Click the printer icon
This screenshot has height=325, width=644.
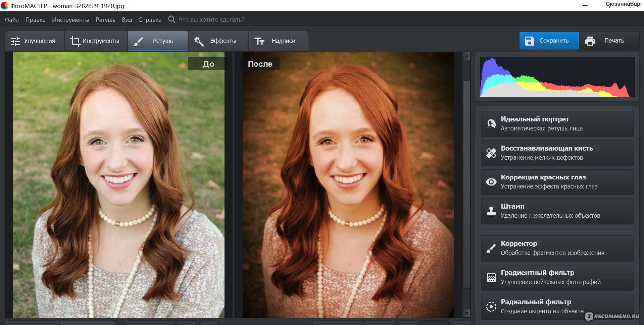point(590,41)
